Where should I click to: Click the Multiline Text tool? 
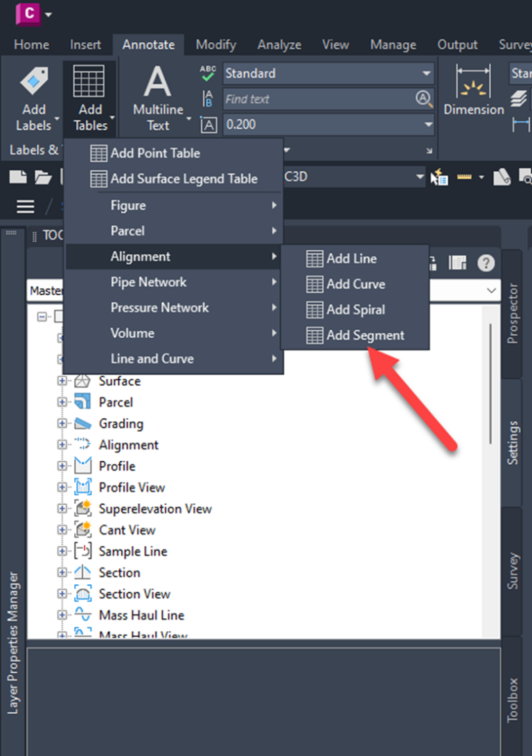click(158, 99)
